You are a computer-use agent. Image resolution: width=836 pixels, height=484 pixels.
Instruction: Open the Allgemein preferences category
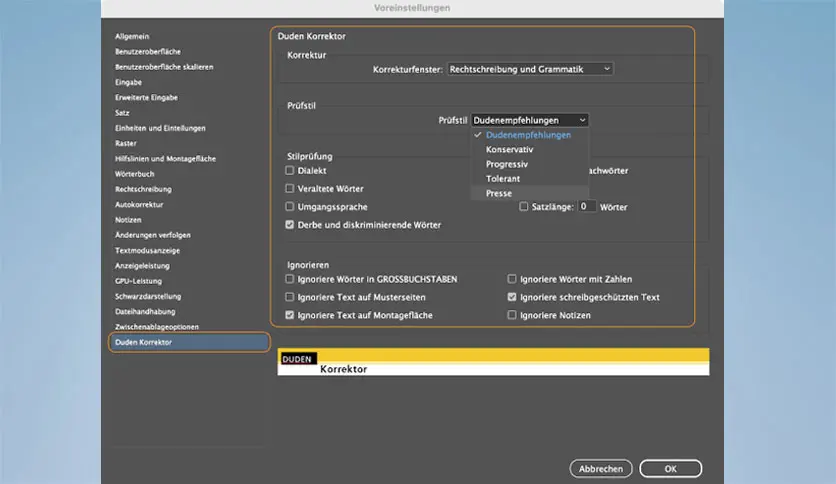[x=132, y=36]
